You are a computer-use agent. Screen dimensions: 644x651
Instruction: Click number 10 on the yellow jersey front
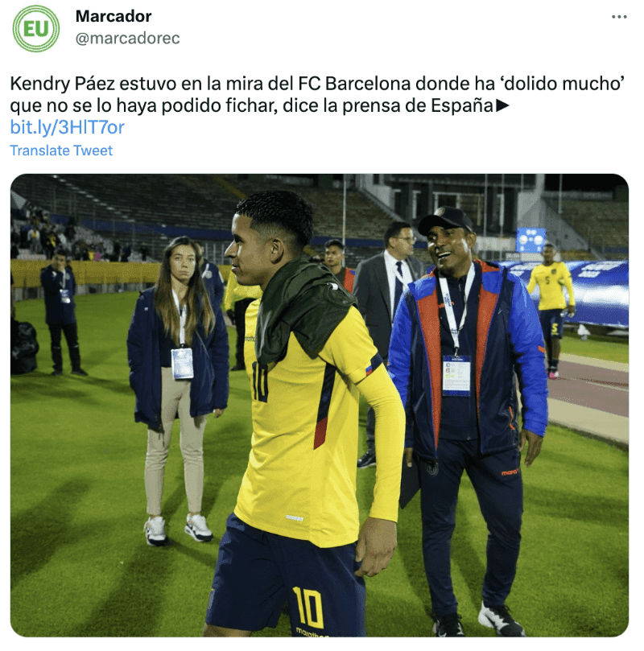click(259, 381)
